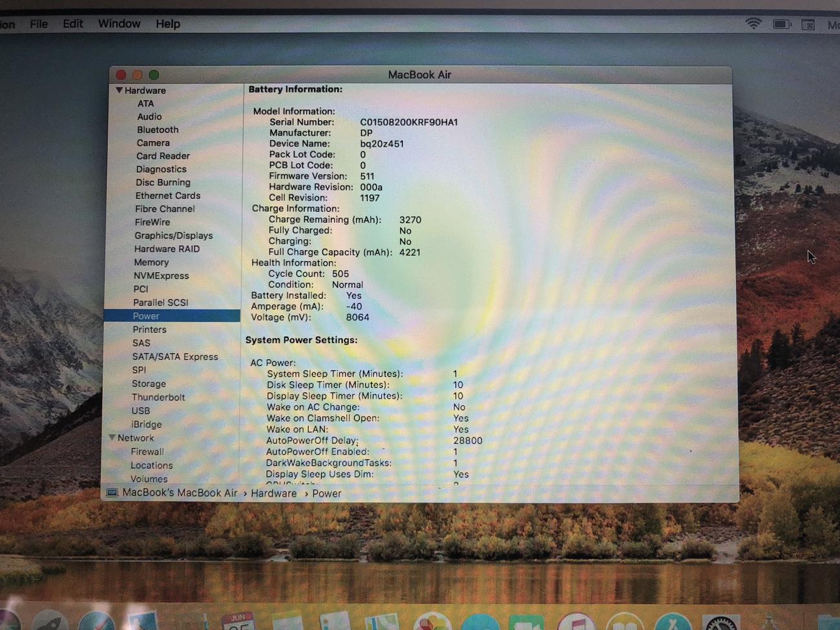Select Network heading in sidebar
Screen dimensions: 840x630
136,438
